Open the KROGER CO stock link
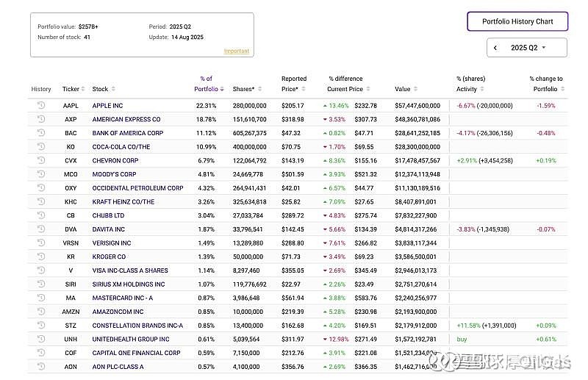Image resolution: width=588 pixels, height=380 pixels. [x=109, y=257]
